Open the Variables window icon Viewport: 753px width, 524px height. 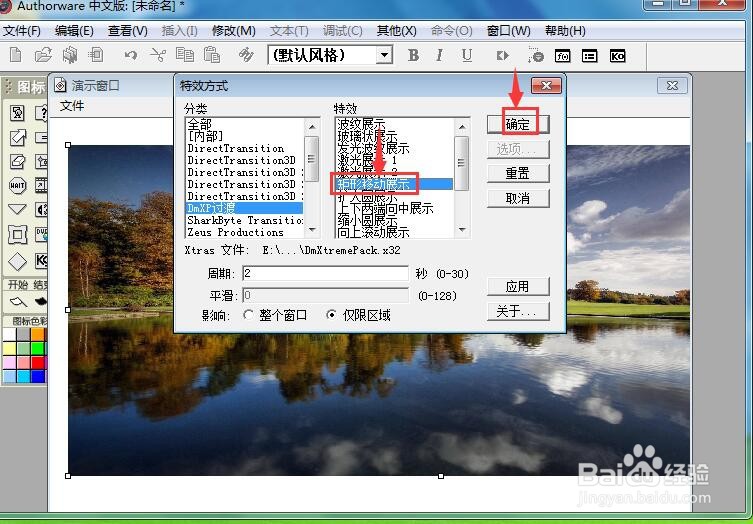tap(590, 56)
